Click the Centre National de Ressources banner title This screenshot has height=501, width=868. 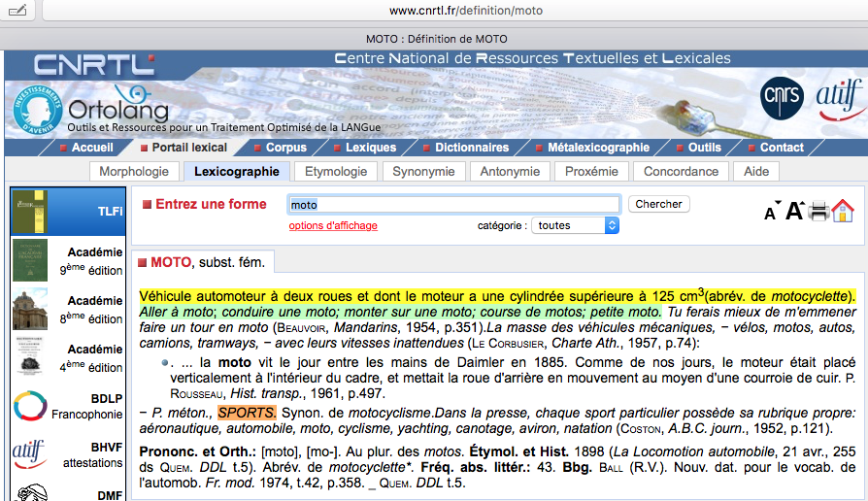(532, 58)
